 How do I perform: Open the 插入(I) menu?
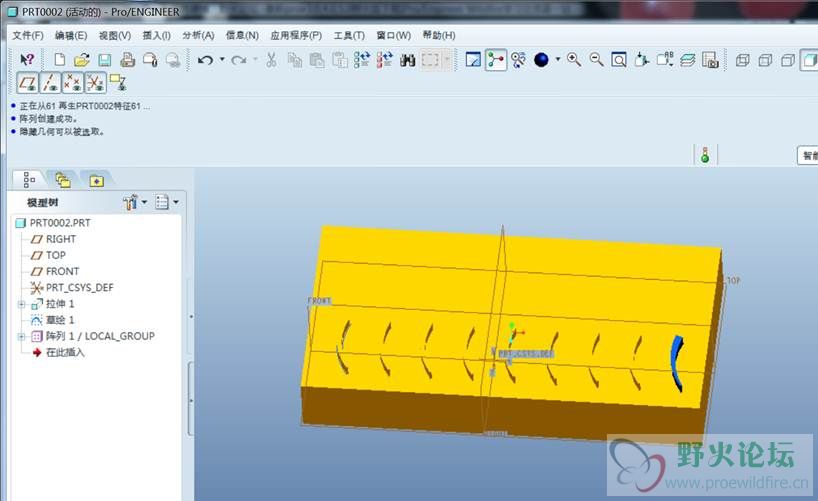click(x=157, y=35)
